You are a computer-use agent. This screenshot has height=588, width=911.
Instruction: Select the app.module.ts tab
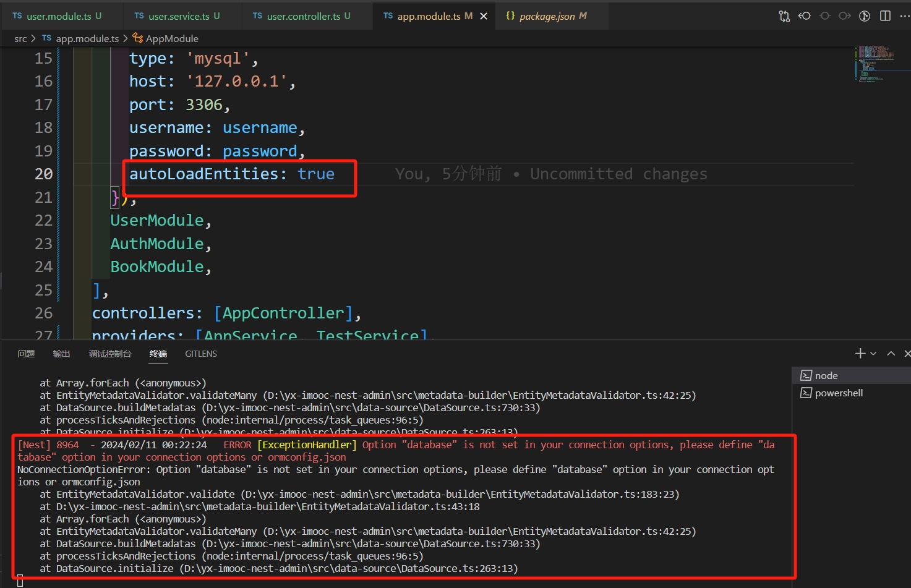[434, 16]
